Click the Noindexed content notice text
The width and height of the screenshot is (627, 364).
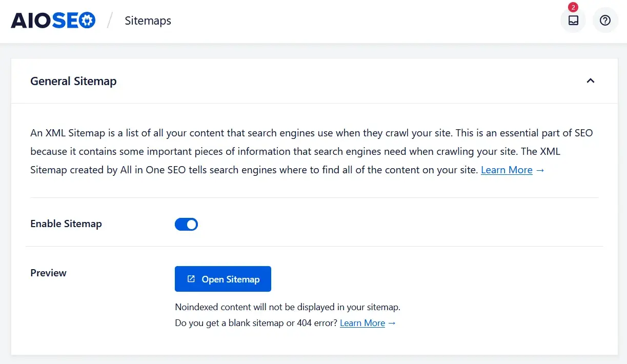tap(288, 307)
